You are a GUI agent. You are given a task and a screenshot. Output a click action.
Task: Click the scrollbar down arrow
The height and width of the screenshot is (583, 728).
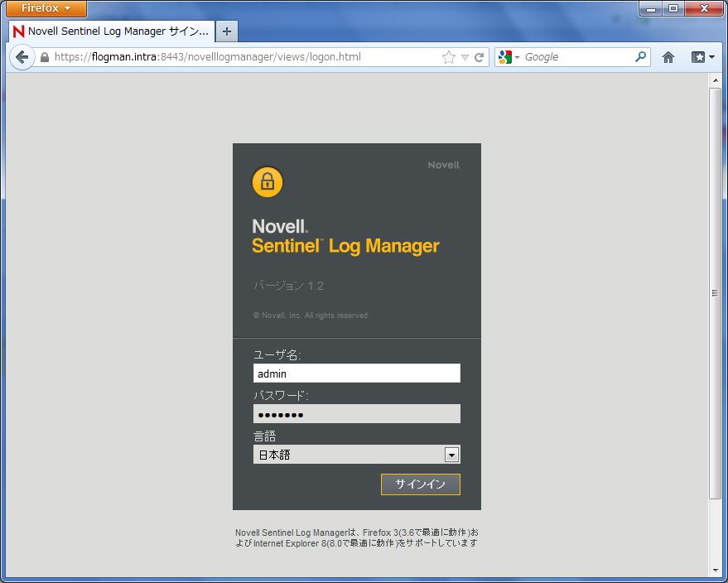(715, 571)
